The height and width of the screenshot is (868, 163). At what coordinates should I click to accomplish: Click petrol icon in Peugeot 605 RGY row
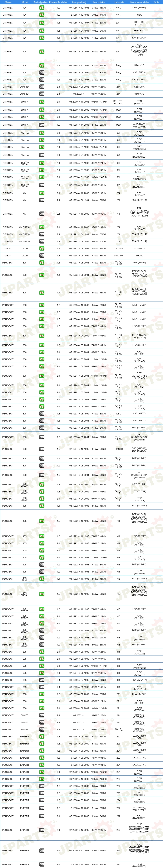(x=42, y=666)
